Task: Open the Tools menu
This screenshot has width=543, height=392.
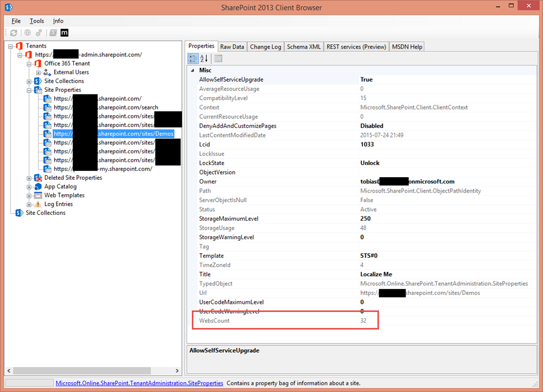Action: 36,21
